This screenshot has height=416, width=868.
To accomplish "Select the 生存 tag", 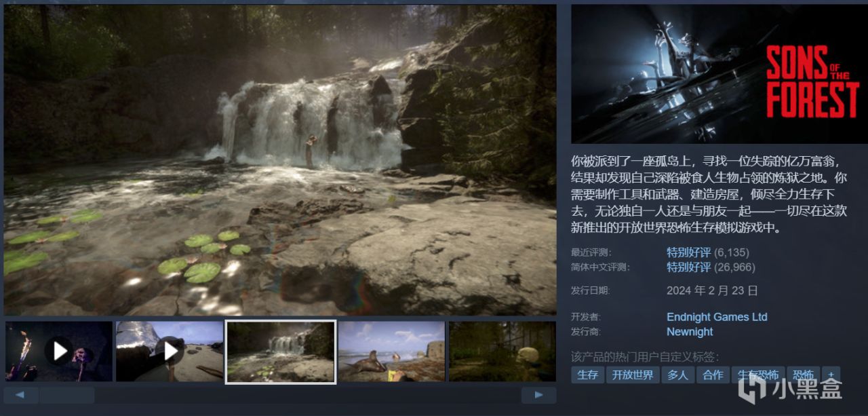I will point(587,375).
